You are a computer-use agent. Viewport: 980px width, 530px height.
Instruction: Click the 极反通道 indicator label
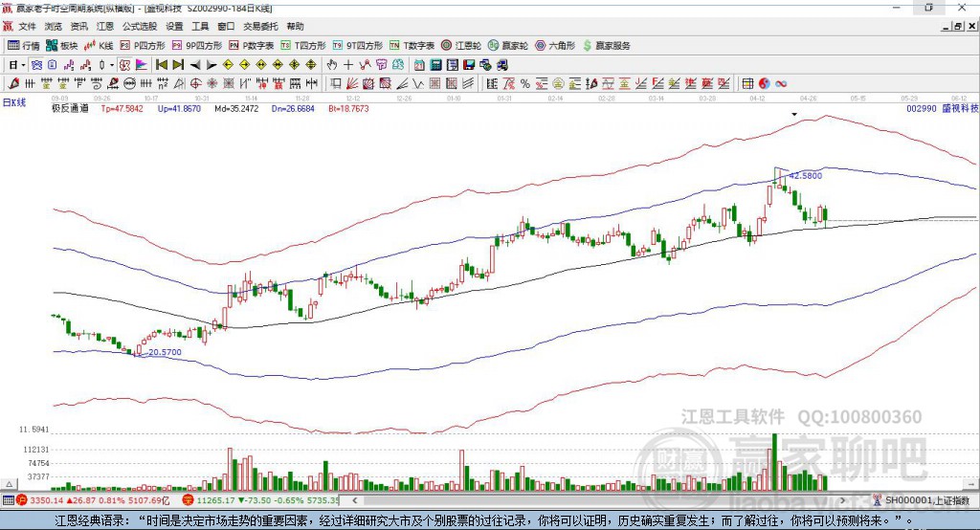[x=70, y=108]
